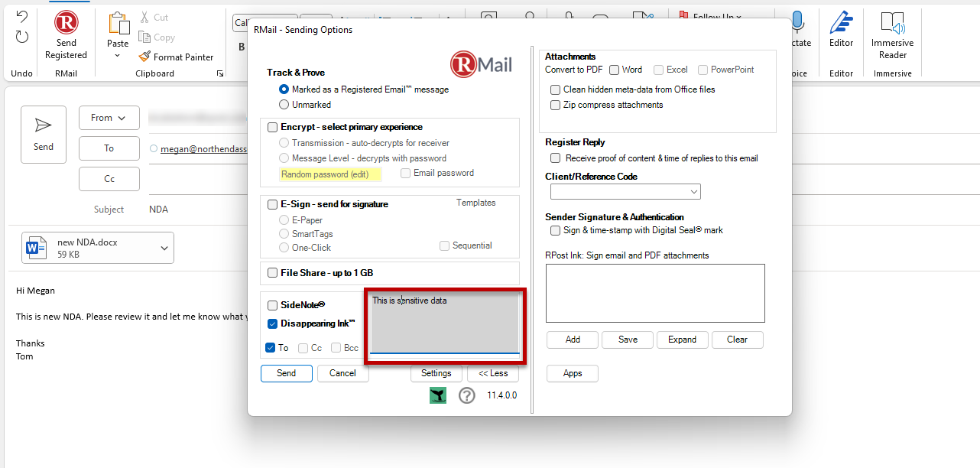The height and width of the screenshot is (468, 980).
Task: Select the Cut scissors command
Action: pos(154,17)
